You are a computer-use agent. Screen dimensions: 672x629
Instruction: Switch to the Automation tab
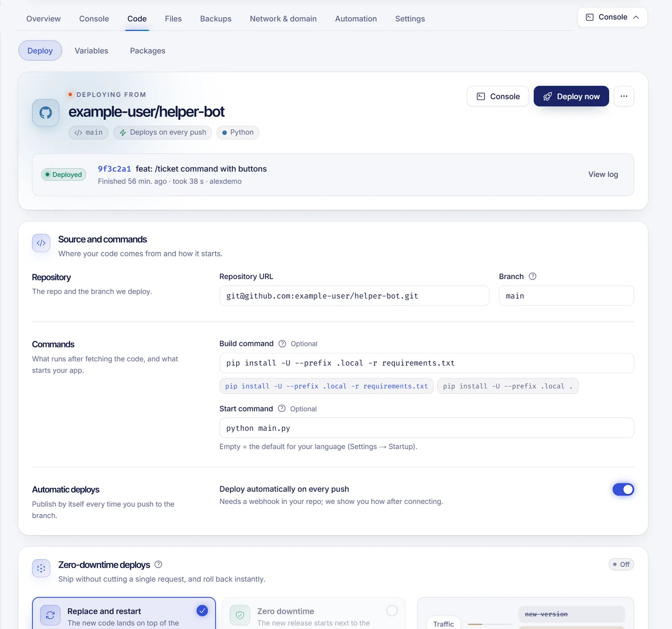tap(356, 19)
